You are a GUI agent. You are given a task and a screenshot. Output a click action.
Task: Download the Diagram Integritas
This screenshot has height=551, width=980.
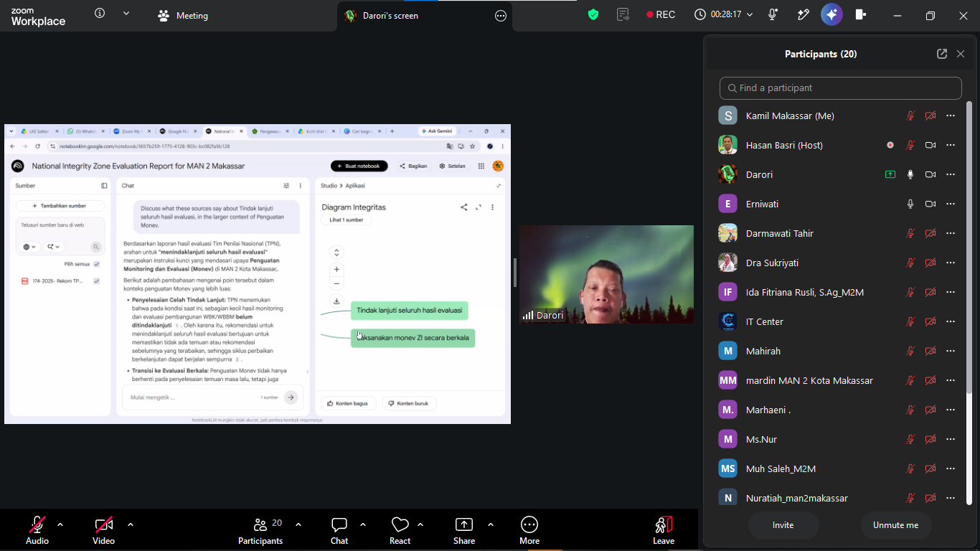[x=336, y=301]
